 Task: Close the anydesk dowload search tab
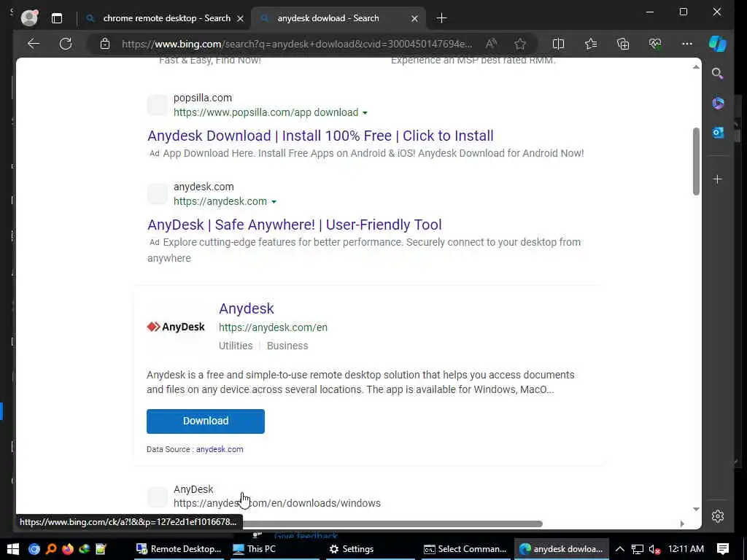click(414, 18)
